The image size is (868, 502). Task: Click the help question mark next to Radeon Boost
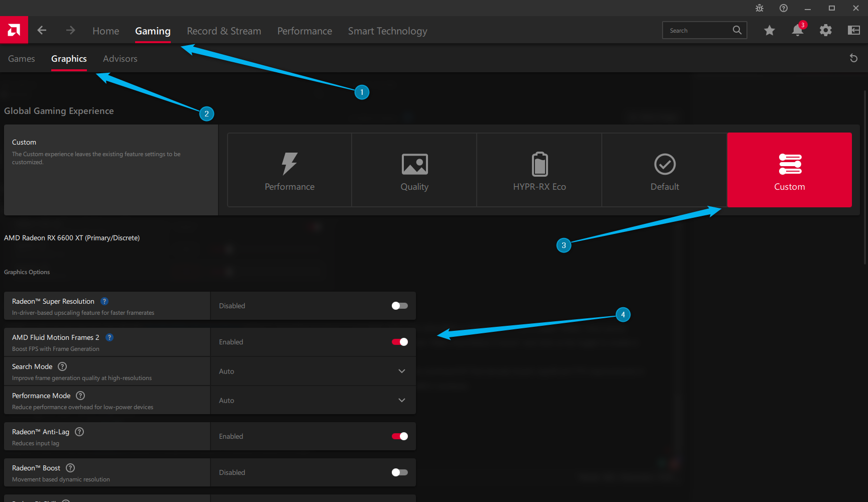tap(70, 467)
